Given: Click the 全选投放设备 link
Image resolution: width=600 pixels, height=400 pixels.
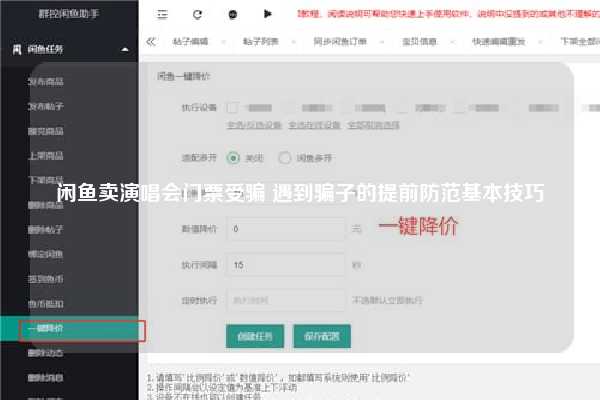Looking at the screenshot, I should 254,125.
